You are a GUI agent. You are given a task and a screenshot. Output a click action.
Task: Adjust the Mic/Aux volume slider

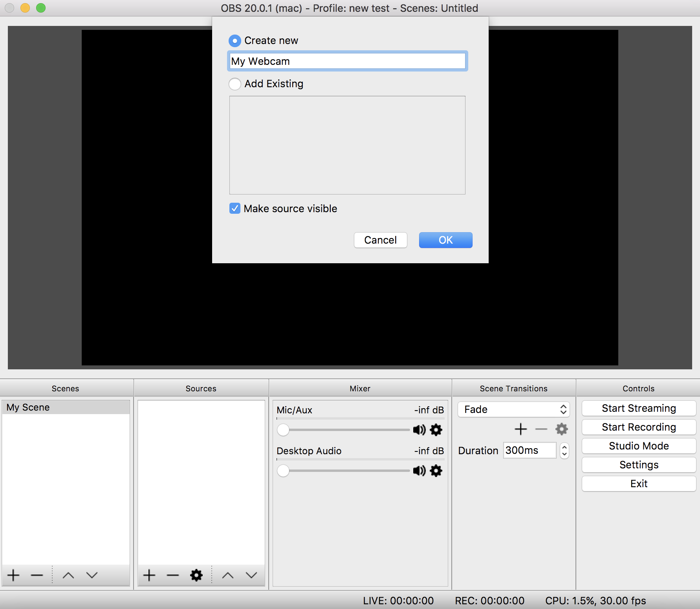coord(343,430)
